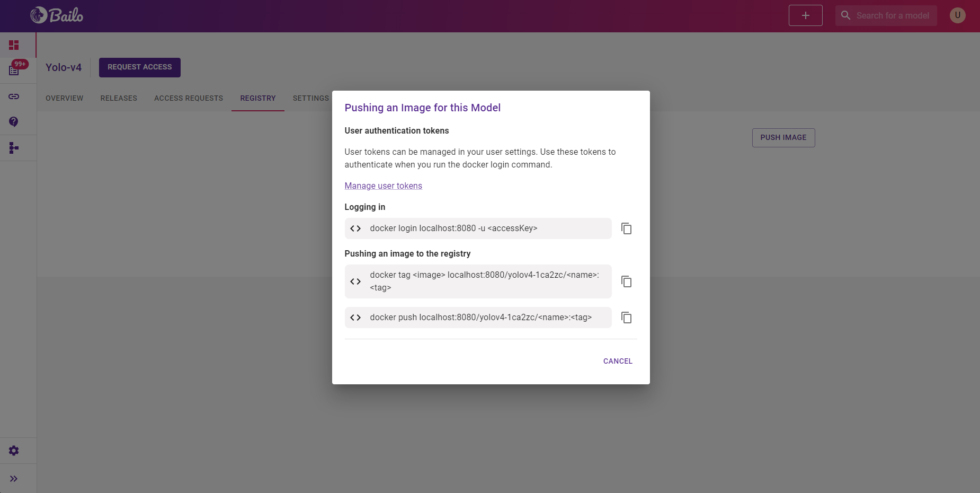This screenshot has height=493, width=980.
Task: Expand the sidebar with the chevron arrows
Action: (13, 478)
